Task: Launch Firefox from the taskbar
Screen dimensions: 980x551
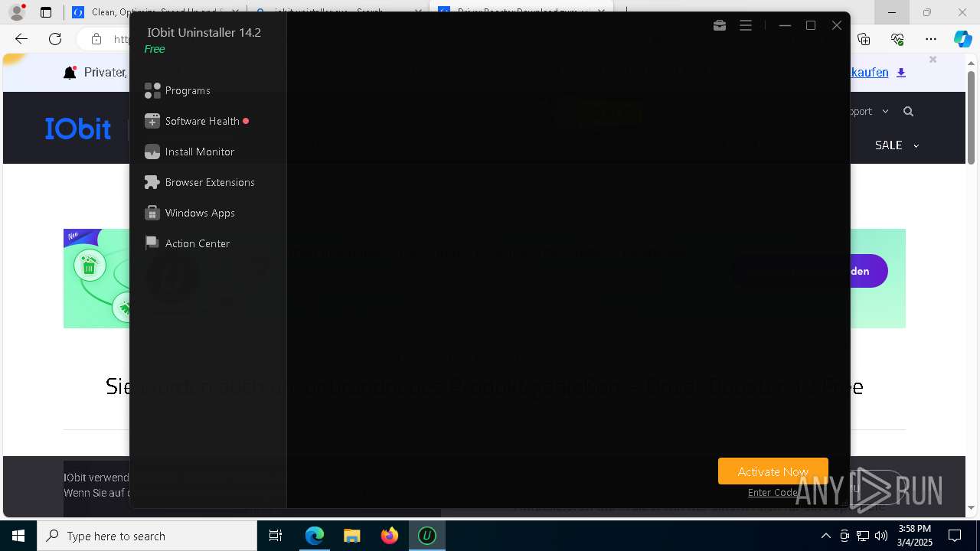Action: pos(390,536)
